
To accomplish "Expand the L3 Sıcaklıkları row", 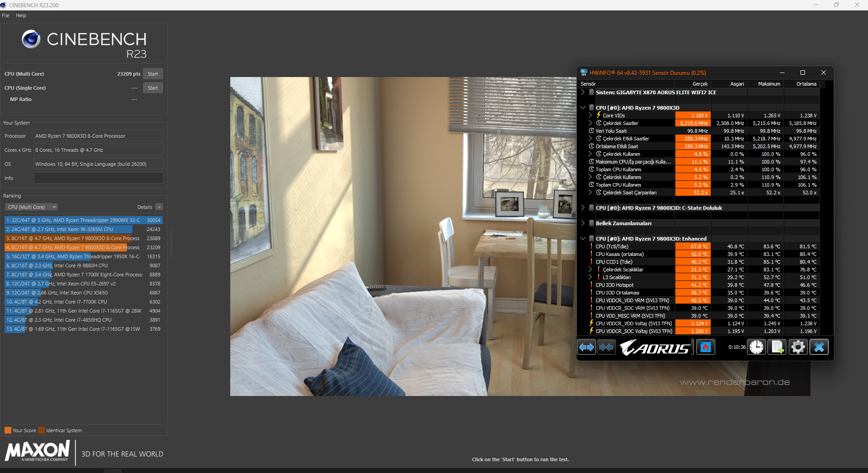I will [x=590, y=277].
